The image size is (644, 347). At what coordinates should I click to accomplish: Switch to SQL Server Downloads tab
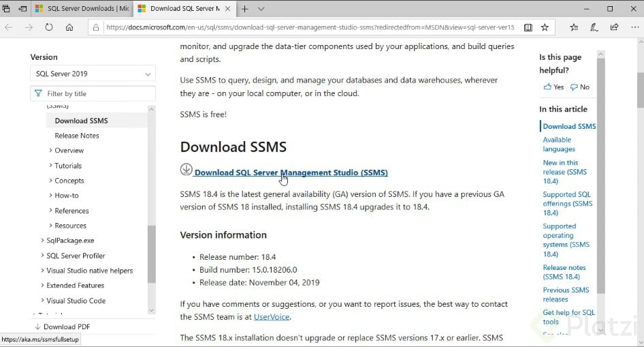click(x=82, y=9)
